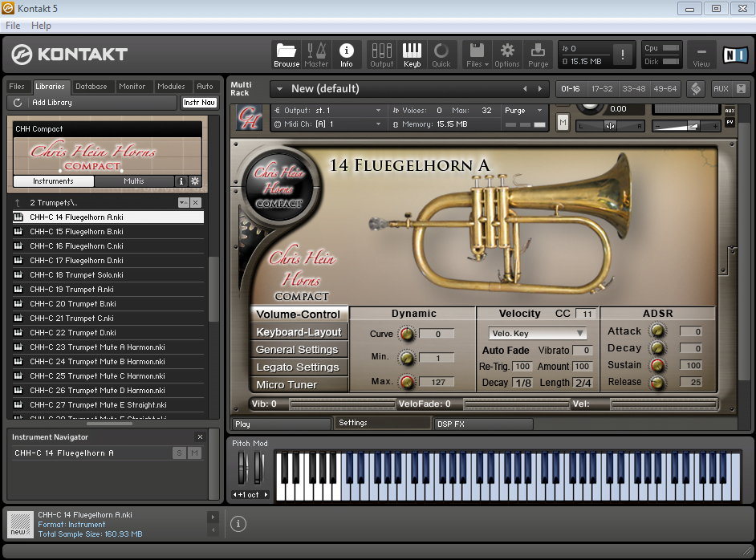Click the ADSR Attack knob
The height and width of the screenshot is (560, 756).
tap(657, 331)
